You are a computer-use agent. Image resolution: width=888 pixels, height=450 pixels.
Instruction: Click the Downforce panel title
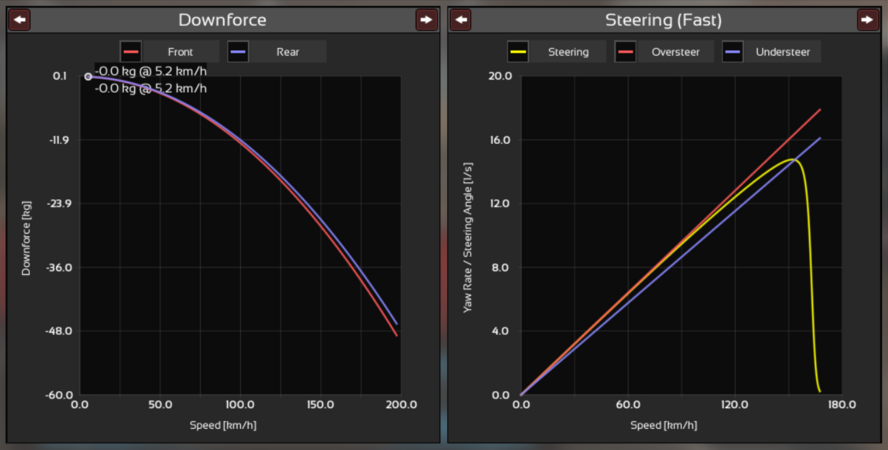point(222,20)
